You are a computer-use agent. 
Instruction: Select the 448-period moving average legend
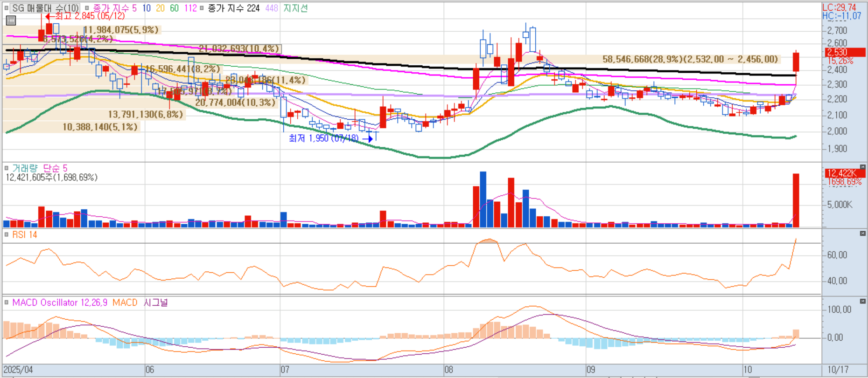click(x=272, y=8)
